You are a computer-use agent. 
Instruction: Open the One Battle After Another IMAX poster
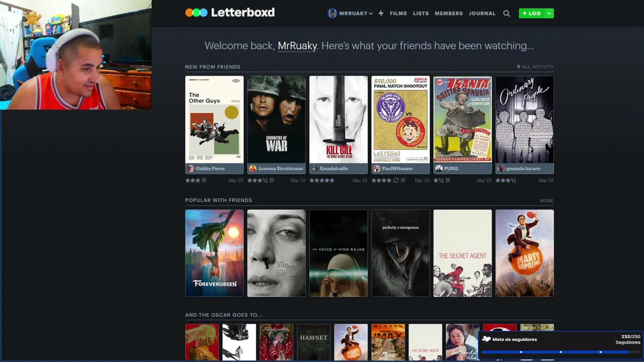(x=388, y=342)
